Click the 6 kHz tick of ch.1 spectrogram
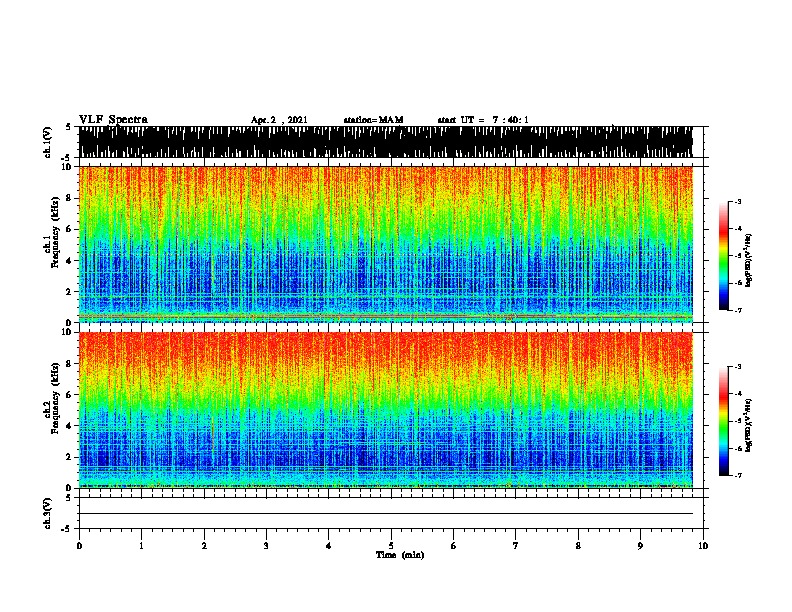Screen dimensions: 792x612 [x=70, y=229]
